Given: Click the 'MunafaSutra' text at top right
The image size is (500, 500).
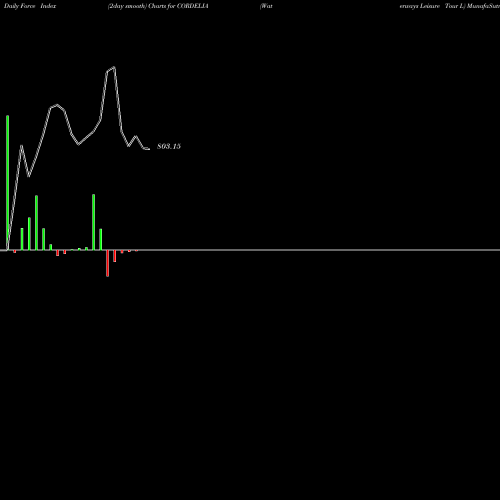Looking at the screenshot, I should [x=483, y=6].
